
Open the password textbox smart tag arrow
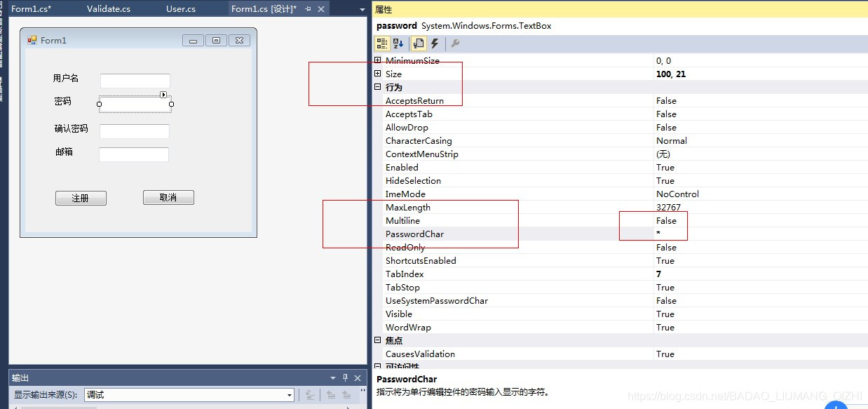tap(163, 95)
